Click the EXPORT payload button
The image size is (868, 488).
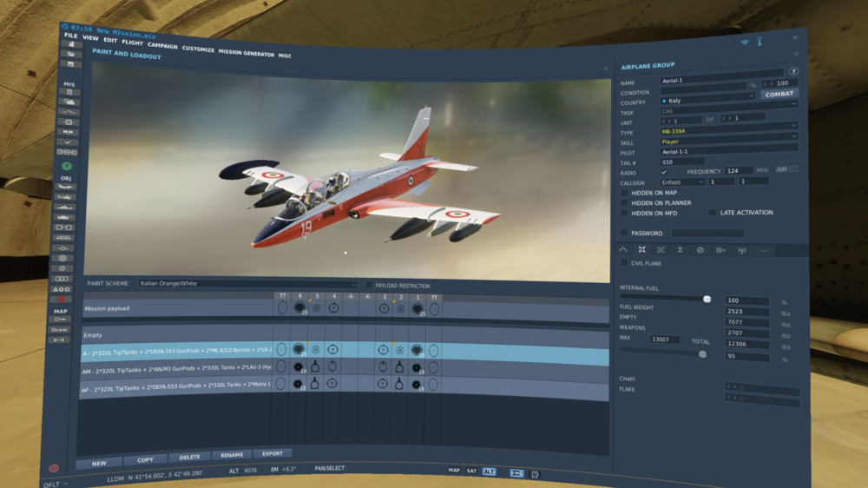click(x=273, y=453)
